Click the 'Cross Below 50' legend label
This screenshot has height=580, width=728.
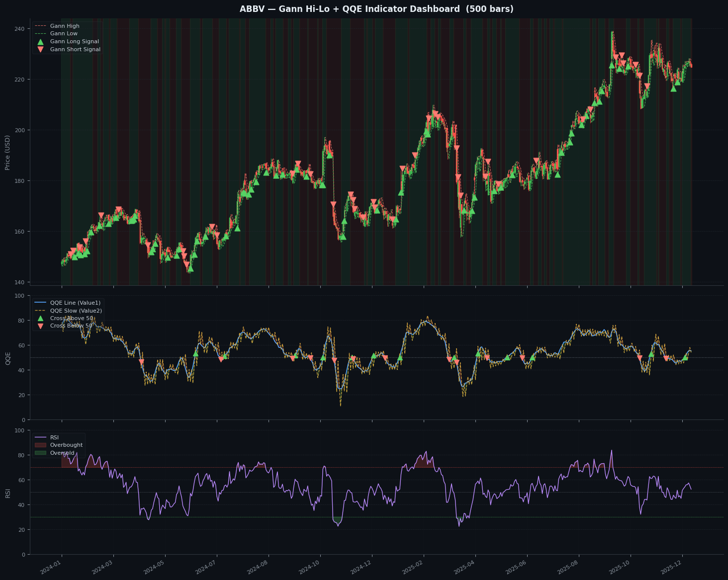[x=71, y=326]
